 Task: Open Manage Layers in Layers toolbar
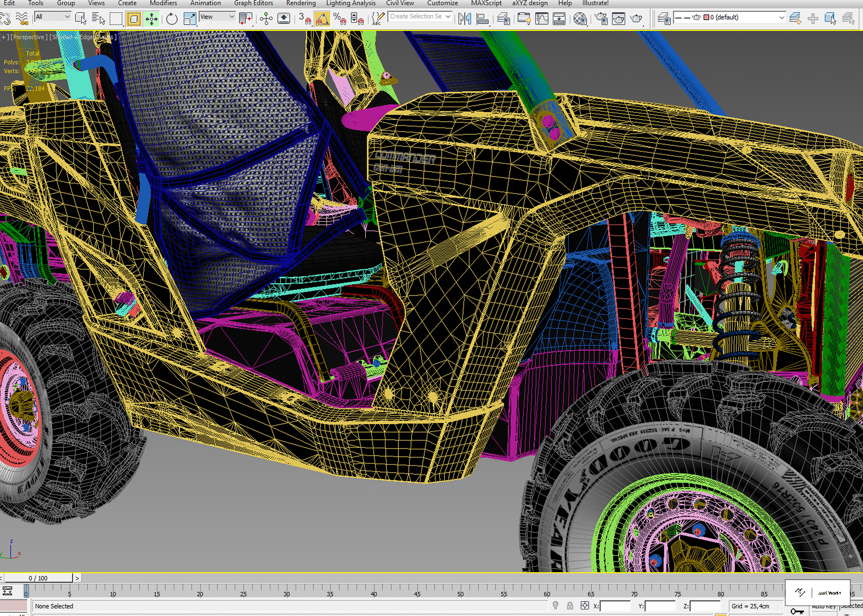tap(664, 18)
